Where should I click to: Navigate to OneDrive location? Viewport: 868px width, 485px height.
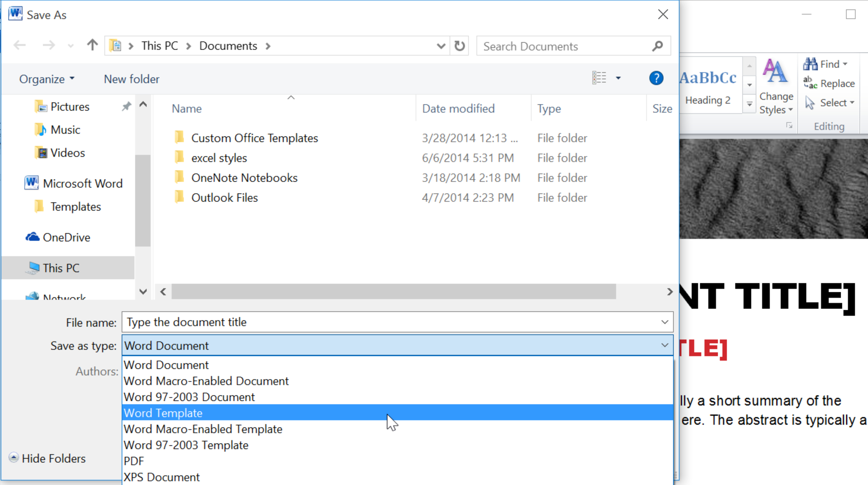click(x=66, y=237)
